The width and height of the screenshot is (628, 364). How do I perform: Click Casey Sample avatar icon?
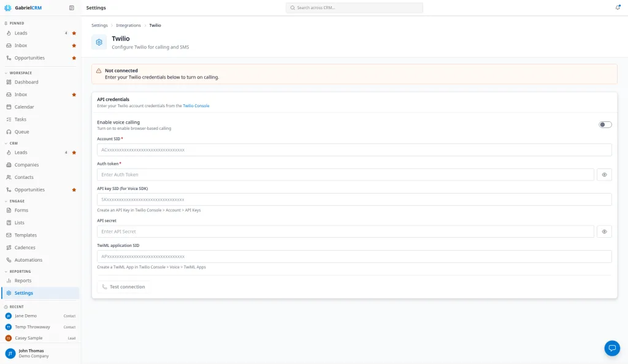(x=9, y=338)
